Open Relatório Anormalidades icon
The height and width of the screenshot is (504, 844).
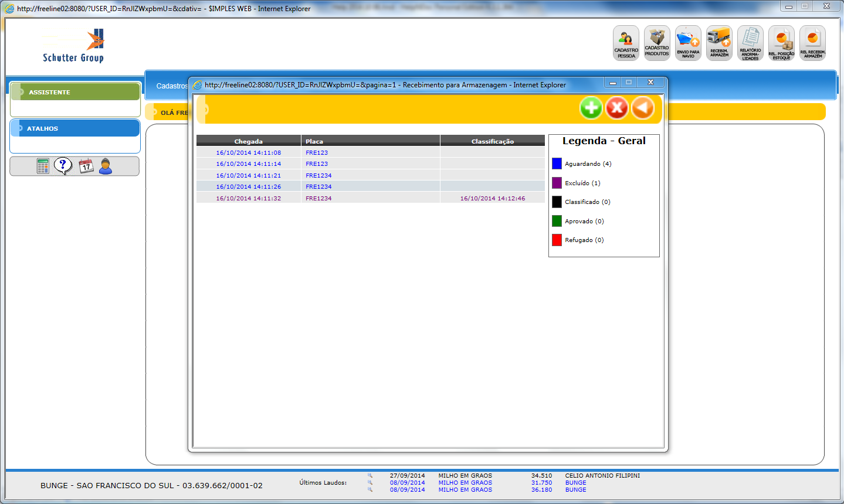[x=750, y=43]
